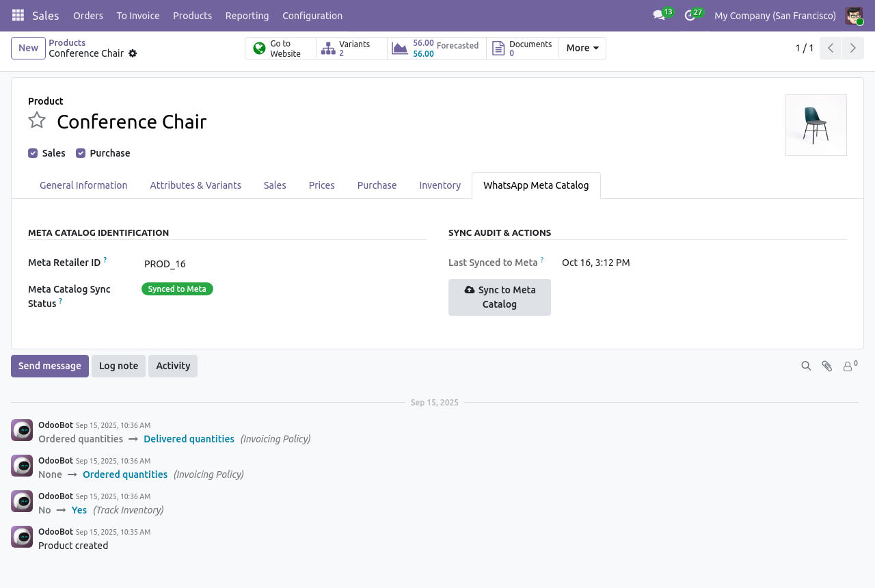Mark product as favorite with star
Image resolution: width=875 pixels, height=588 pixels.
click(37, 120)
